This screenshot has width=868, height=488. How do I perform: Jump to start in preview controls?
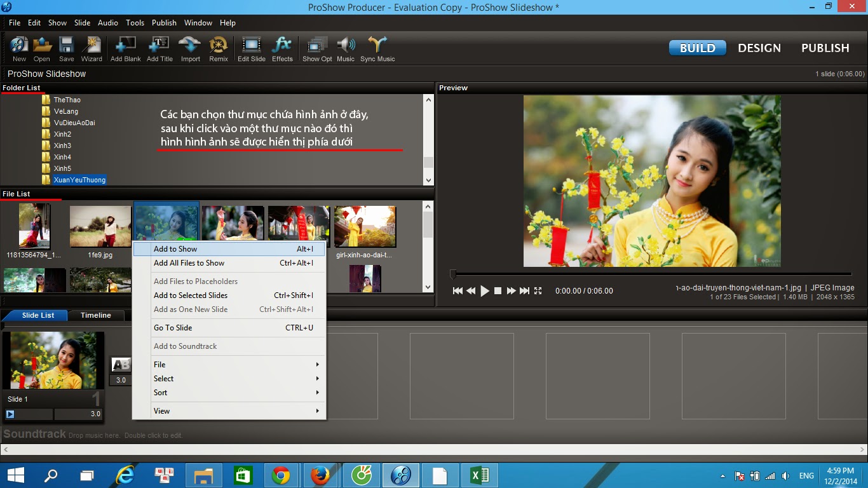(458, 290)
